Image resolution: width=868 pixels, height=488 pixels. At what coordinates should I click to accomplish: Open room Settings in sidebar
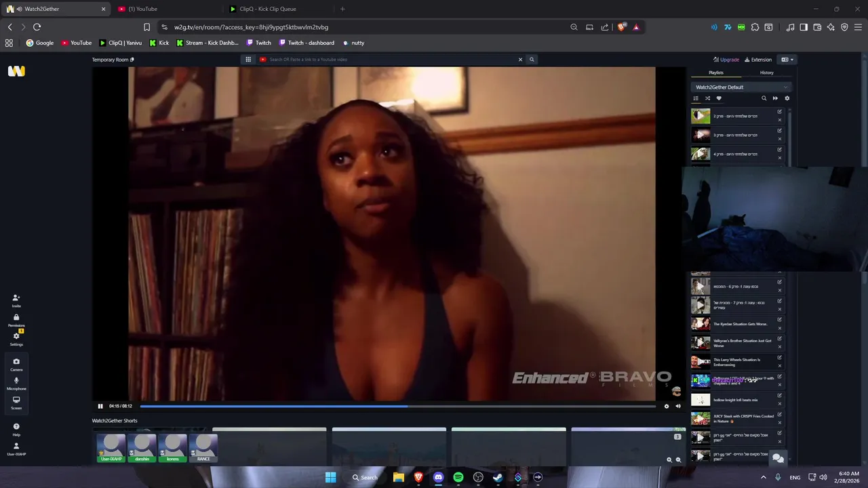click(16, 339)
